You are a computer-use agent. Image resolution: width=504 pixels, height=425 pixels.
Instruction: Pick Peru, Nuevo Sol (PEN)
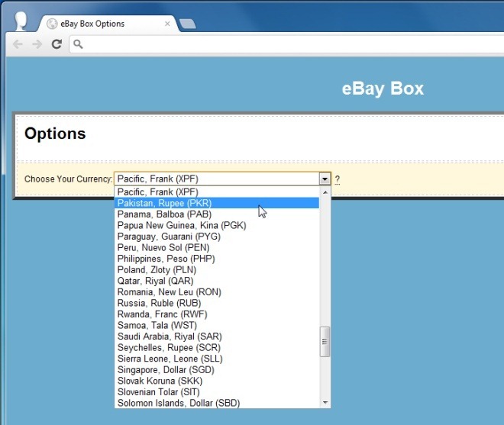click(x=217, y=247)
